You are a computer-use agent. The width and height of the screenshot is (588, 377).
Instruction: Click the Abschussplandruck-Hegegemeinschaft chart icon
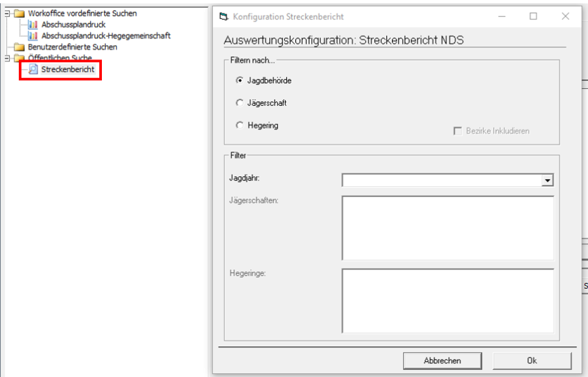pyautogui.click(x=33, y=36)
